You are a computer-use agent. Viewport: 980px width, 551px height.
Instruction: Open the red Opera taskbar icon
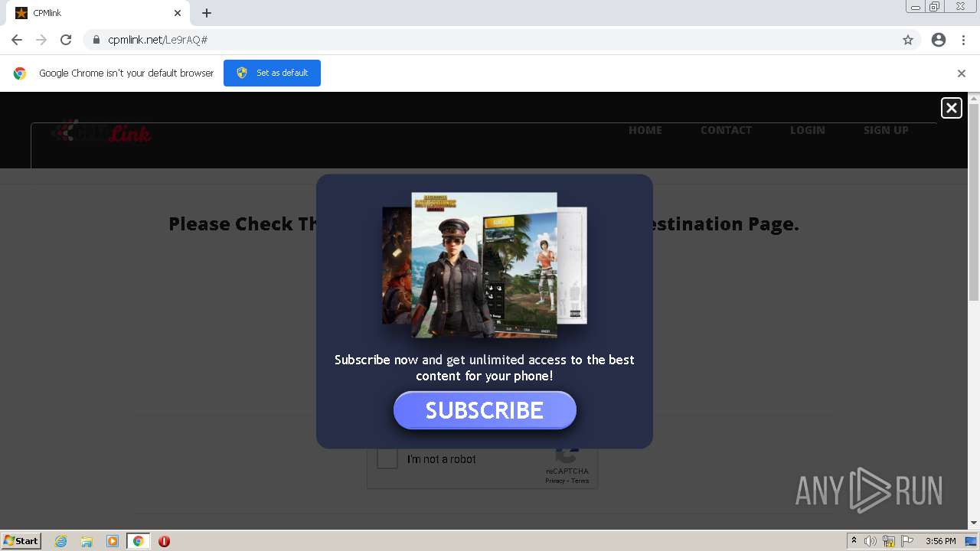click(164, 541)
